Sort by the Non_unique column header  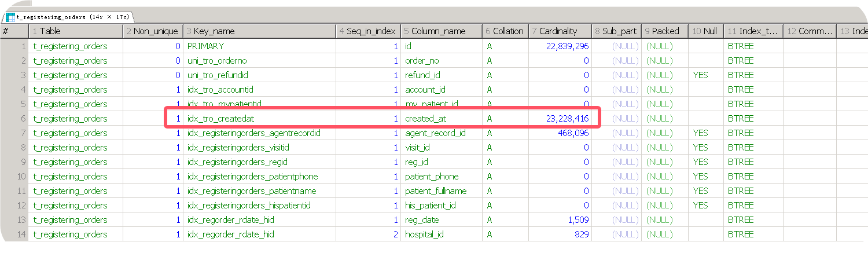pyautogui.click(x=153, y=31)
